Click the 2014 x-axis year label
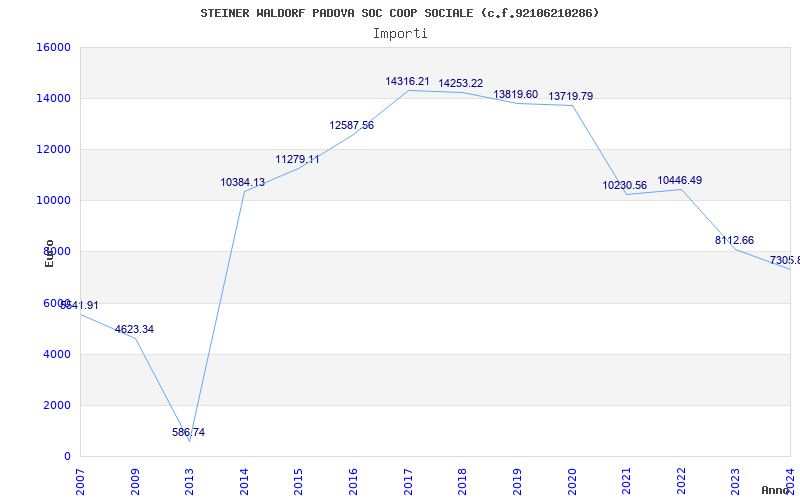The width and height of the screenshot is (800, 500). [244, 481]
